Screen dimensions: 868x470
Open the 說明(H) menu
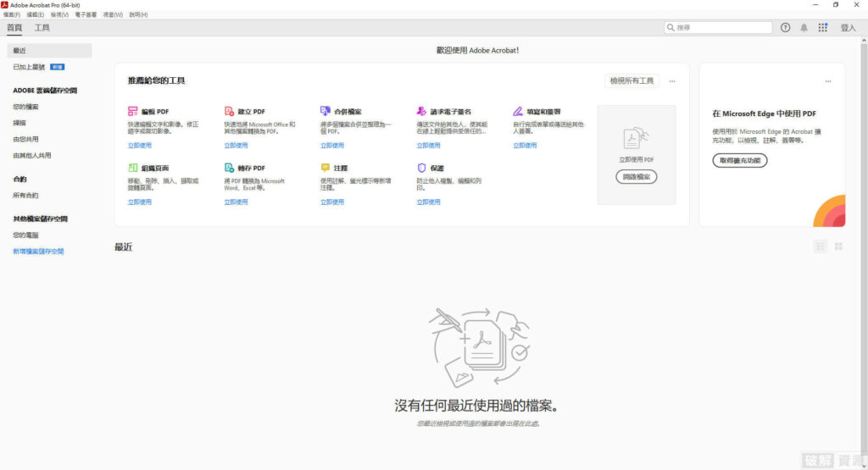tap(138, 15)
